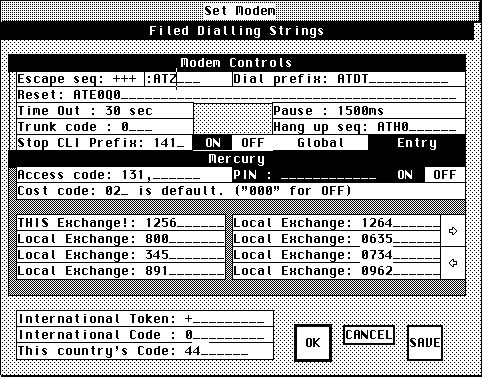482x377 pixels.
Task: Click the Time Out 30 sec field
Action: (105, 111)
